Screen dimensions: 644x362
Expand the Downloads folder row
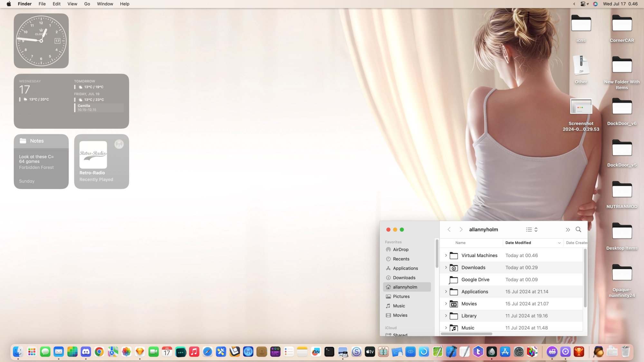[446, 267]
